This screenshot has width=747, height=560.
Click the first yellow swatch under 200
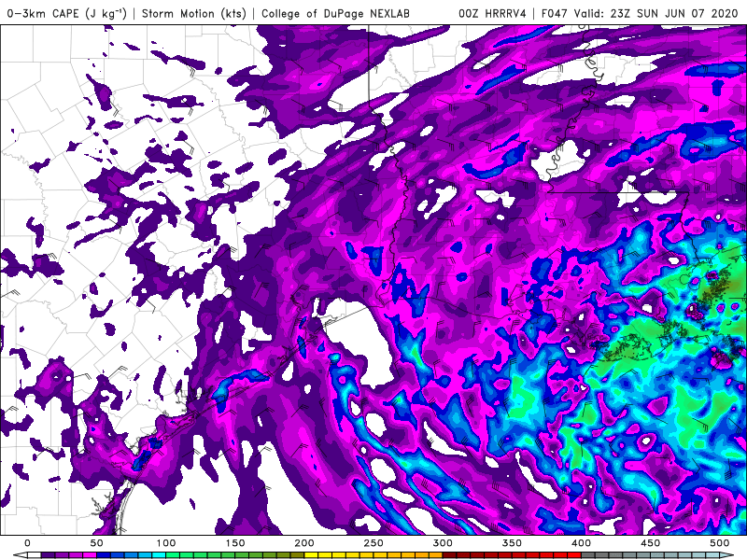coord(311,555)
